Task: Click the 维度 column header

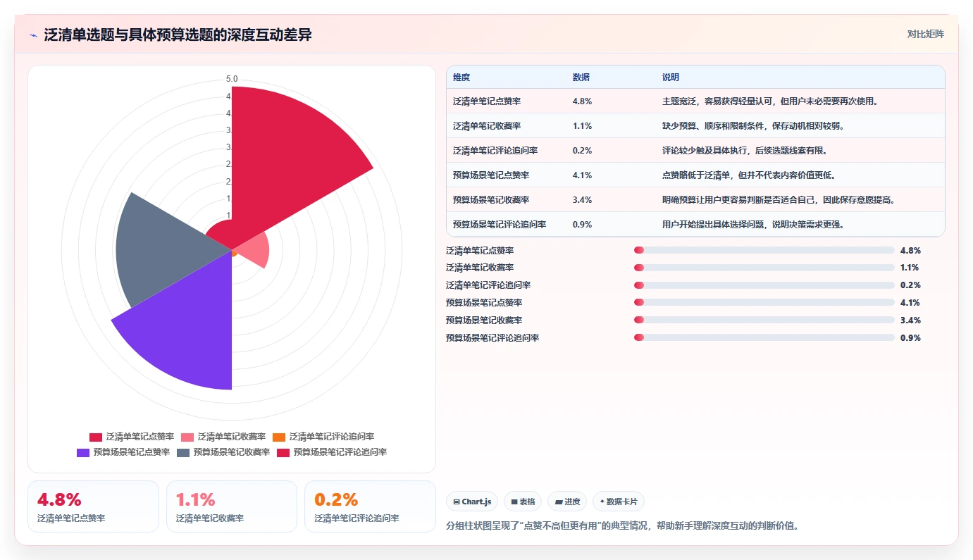Action: pos(461,77)
